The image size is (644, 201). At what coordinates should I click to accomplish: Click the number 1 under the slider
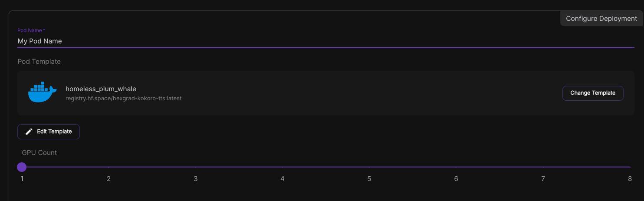coord(22,179)
